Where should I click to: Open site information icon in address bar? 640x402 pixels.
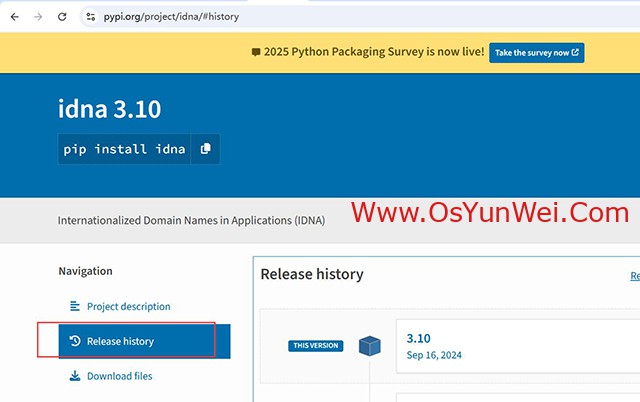(90, 17)
